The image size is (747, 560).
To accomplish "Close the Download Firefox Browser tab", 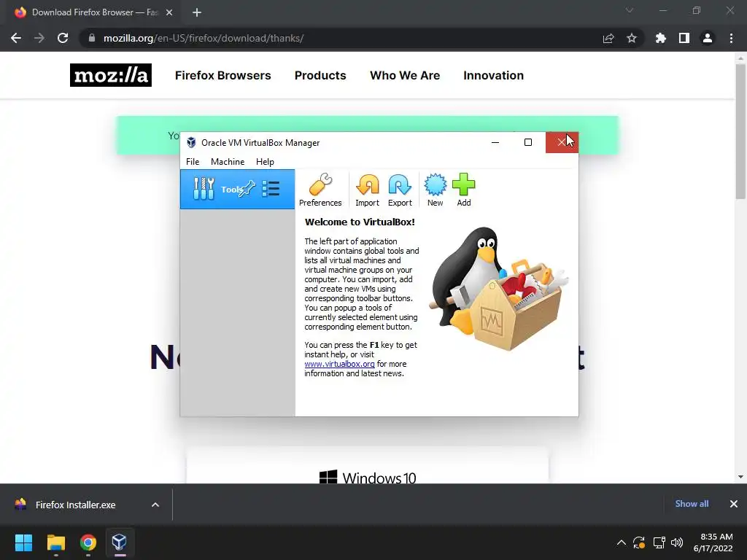I will point(169,12).
